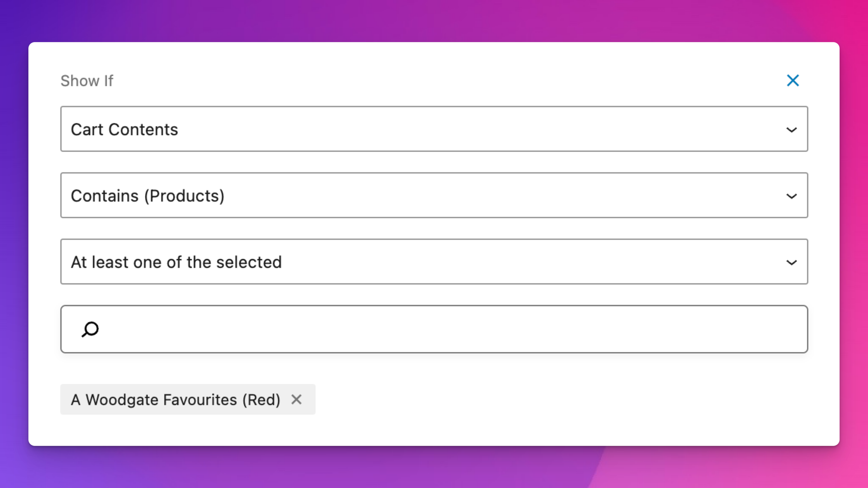This screenshot has height=488, width=868.
Task: Open the Cart Contents dropdown
Action: click(434, 129)
